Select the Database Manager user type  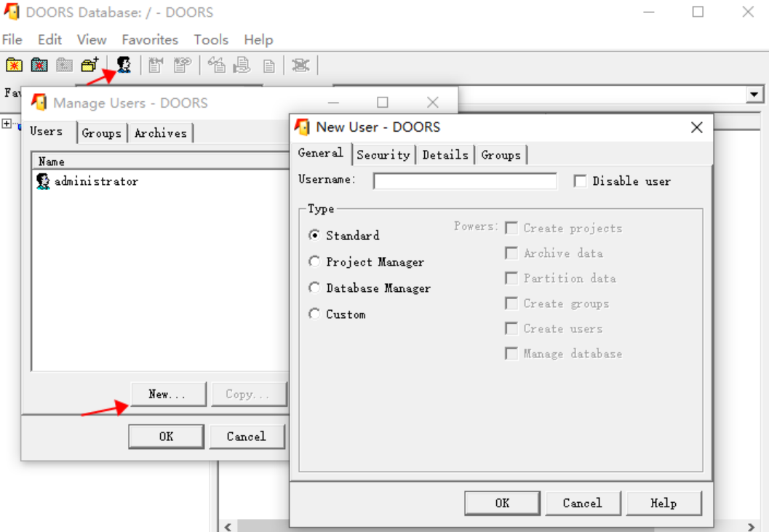(314, 287)
